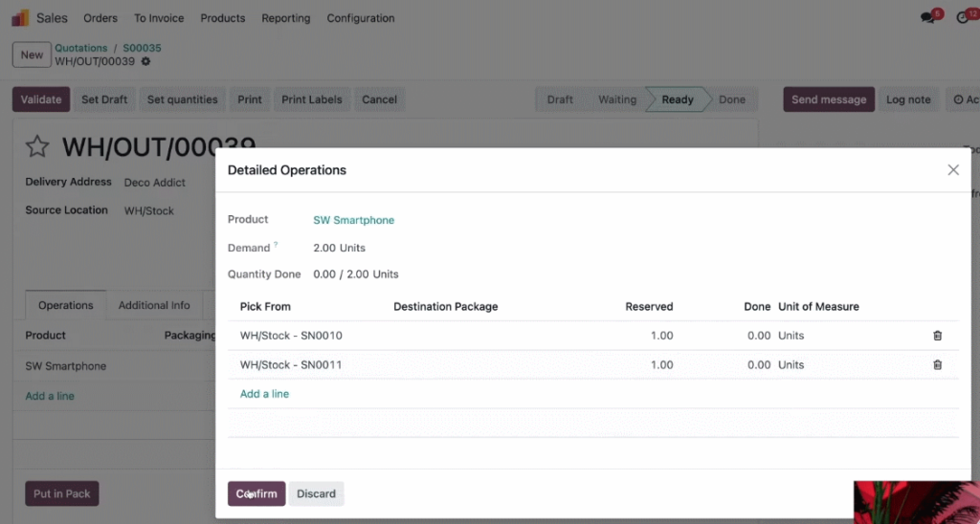Delete the SN0011 operation line
The image size is (980, 524).
coord(937,364)
